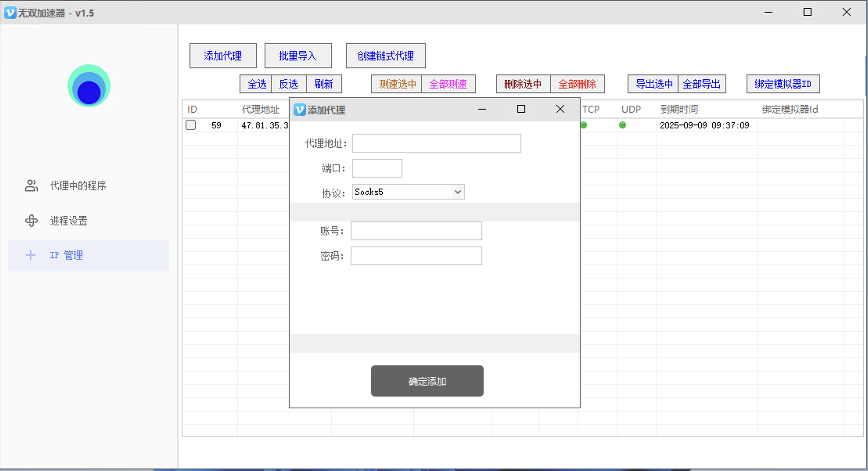Click 删除选中 to delete selected proxies

(523, 84)
